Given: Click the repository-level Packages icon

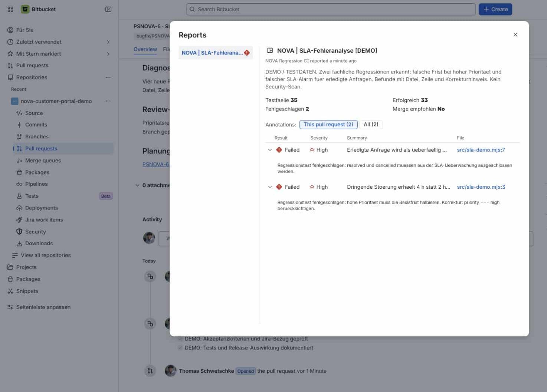Looking at the screenshot, I should (x=19, y=172).
